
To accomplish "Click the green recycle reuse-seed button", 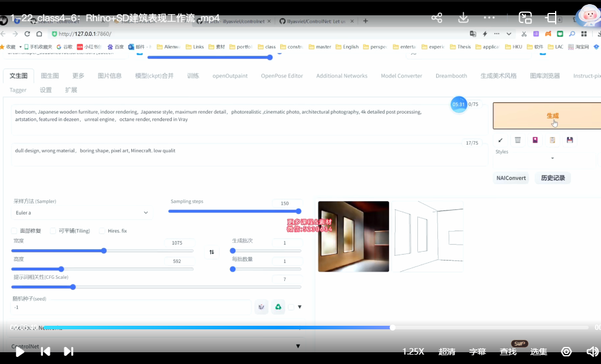I will pyautogui.click(x=278, y=307).
